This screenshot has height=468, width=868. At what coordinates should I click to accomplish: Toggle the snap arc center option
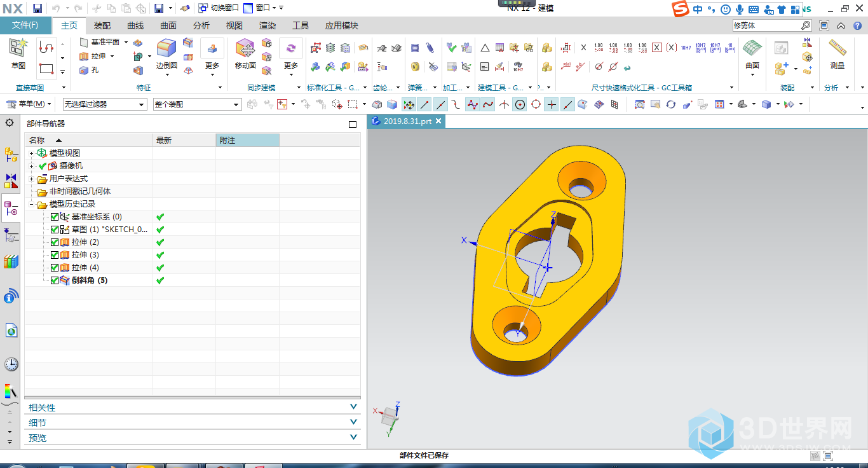point(520,104)
